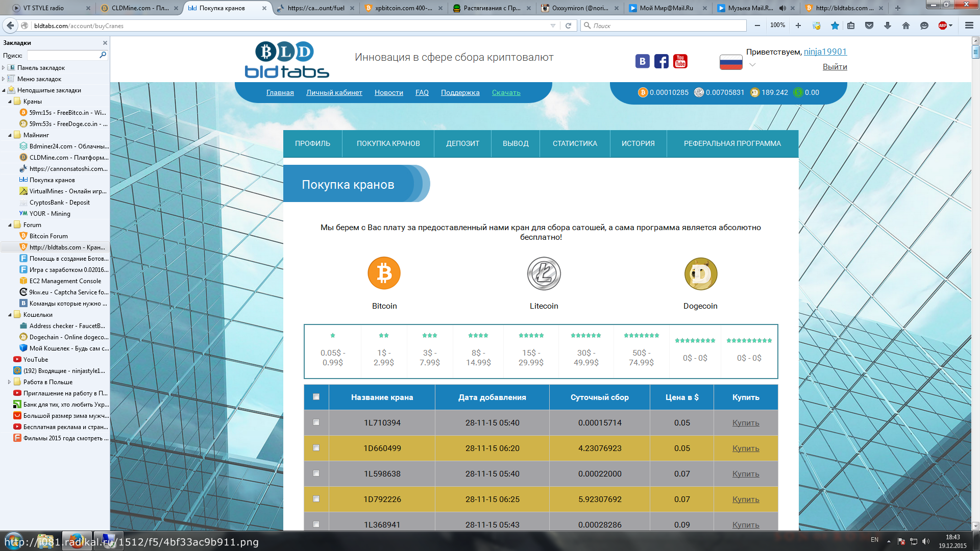
Task: Check the box for crane 1D660499
Action: click(x=316, y=448)
